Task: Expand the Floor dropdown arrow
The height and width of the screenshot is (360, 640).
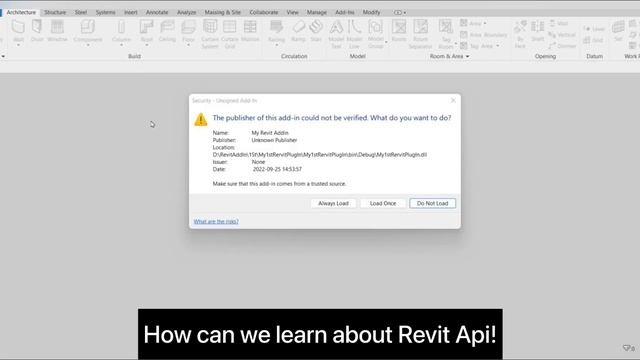Action: (x=188, y=45)
